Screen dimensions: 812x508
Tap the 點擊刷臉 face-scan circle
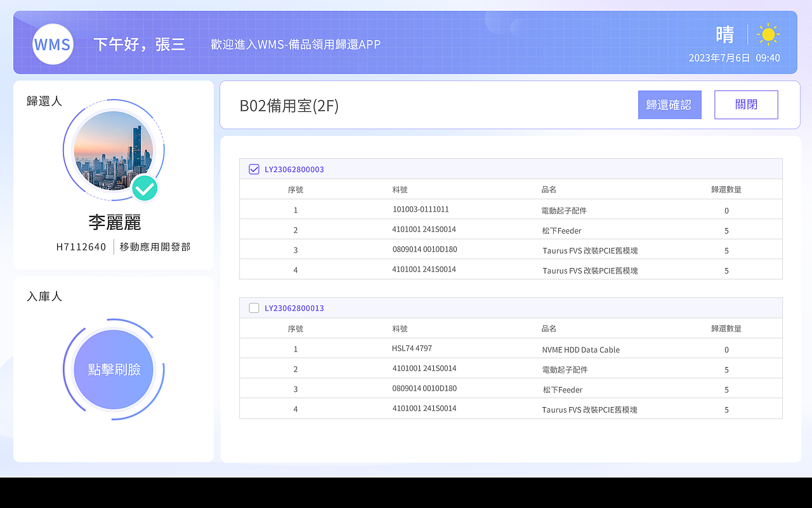click(113, 369)
